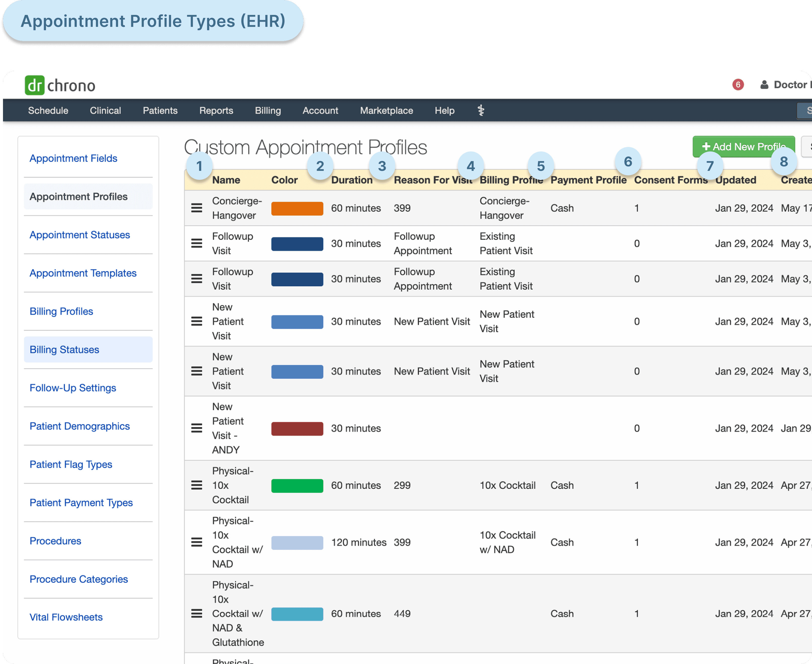Click the caduceus icon in navigation bar

pyautogui.click(x=481, y=110)
